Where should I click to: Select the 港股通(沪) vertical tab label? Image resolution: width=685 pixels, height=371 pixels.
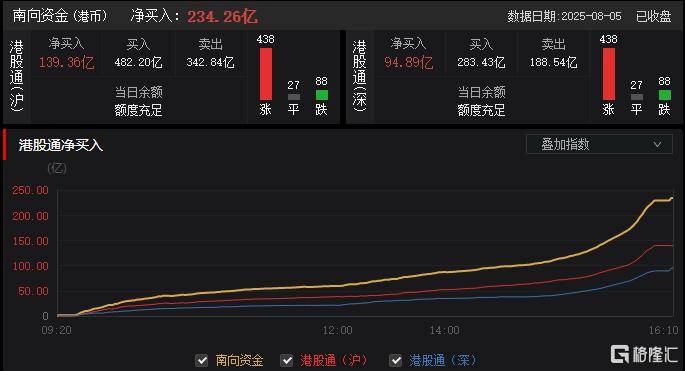click(x=17, y=76)
